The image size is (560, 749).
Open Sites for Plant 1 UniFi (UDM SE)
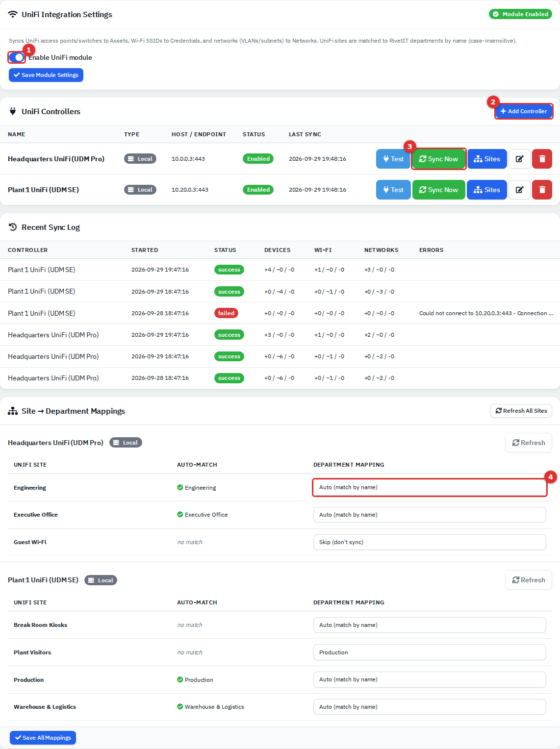487,190
